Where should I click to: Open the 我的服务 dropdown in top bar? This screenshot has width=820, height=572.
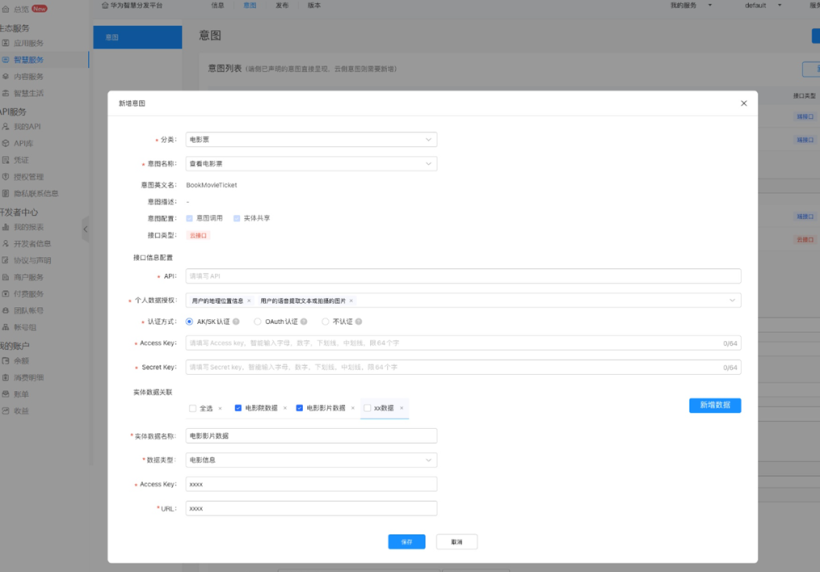[691, 5]
